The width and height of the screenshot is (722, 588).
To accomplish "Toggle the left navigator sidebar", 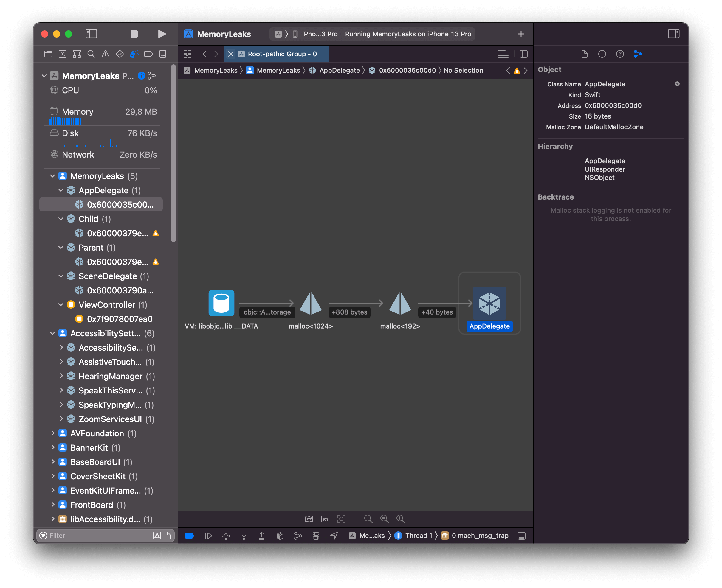I will [91, 34].
